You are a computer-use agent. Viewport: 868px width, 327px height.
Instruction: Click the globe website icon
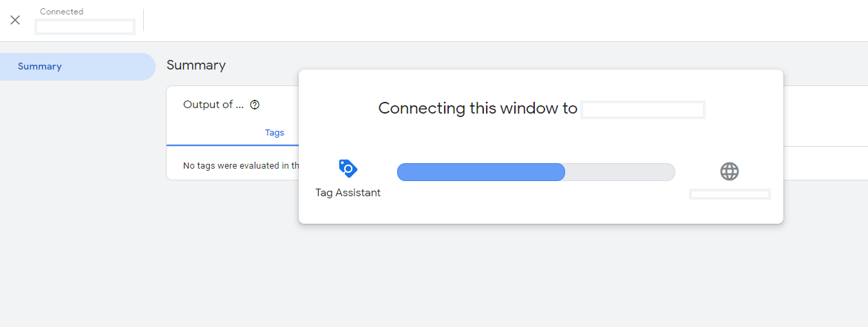pos(729,171)
